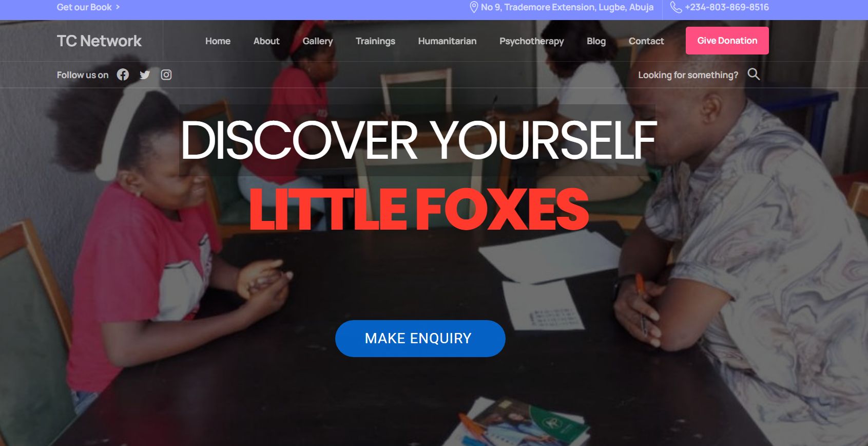Open the Psychotherapy page

pyautogui.click(x=531, y=41)
